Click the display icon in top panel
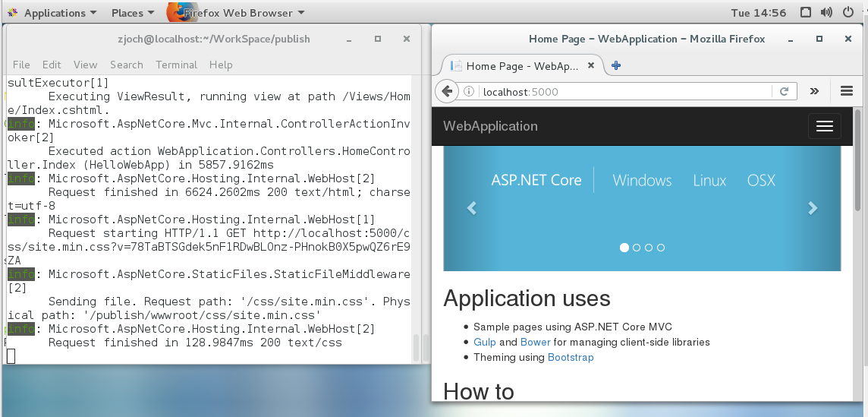Viewport: 868px width, 417px height. (x=806, y=12)
